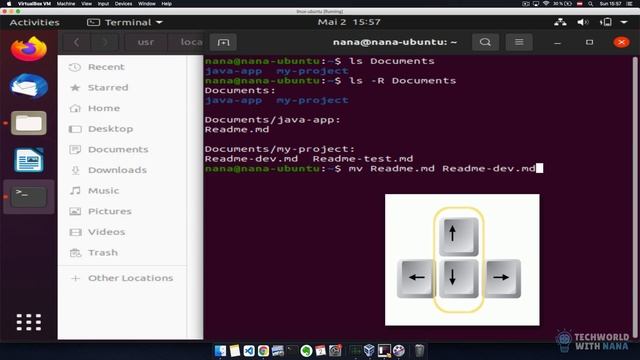This screenshot has height=360, width=640.
Task: Open the Window menu
Action: [147, 4]
